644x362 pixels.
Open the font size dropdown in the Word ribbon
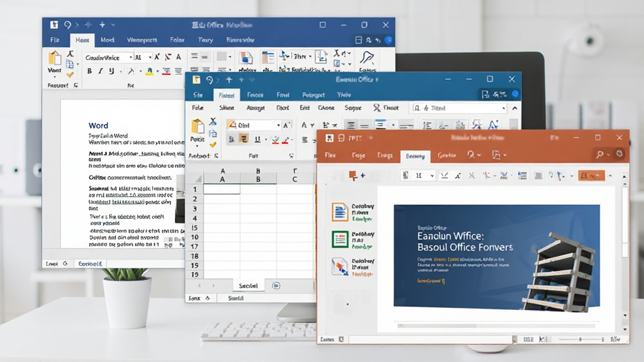150,57
